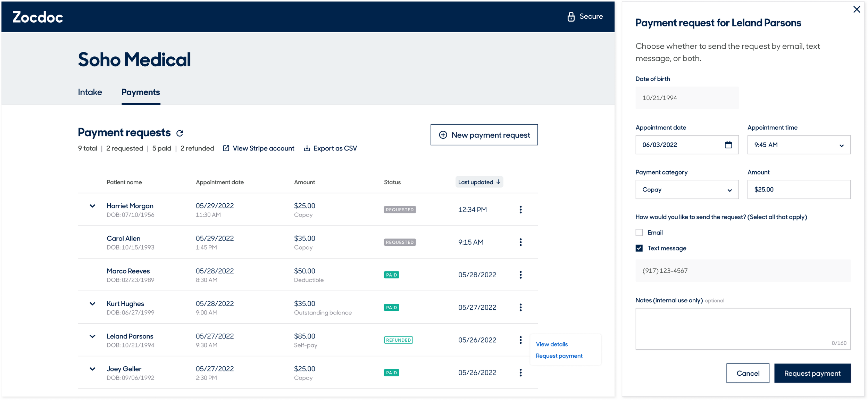Uncheck the Text message checkbox

pyautogui.click(x=639, y=248)
